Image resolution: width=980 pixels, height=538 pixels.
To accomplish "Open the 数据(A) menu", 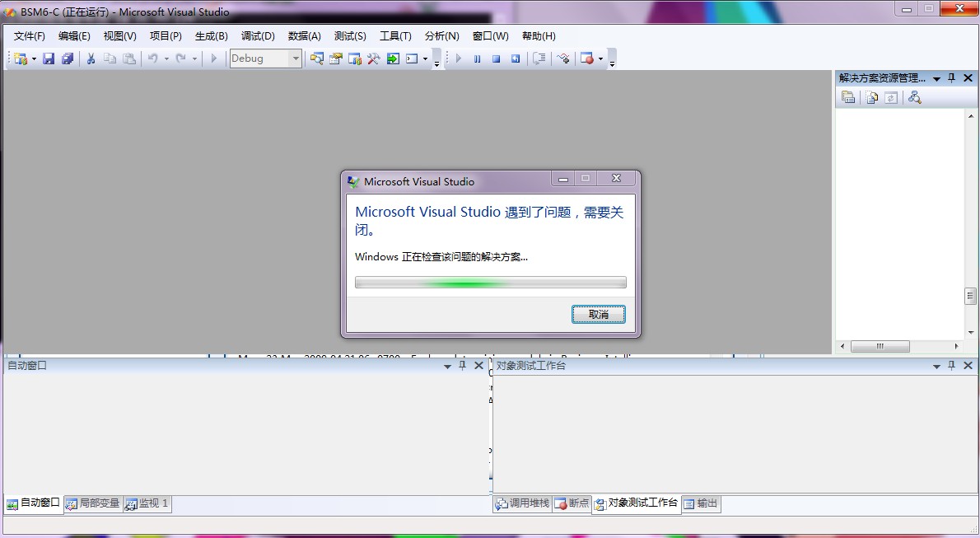I will click(305, 36).
